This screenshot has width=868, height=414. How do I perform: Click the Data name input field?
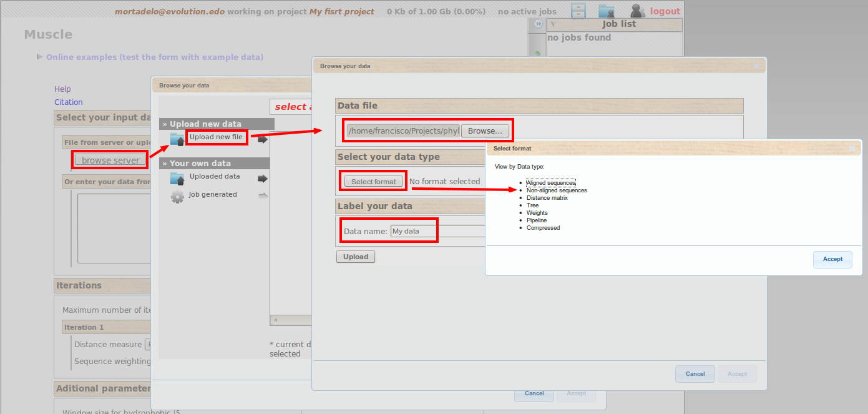(x=437, y=231)
